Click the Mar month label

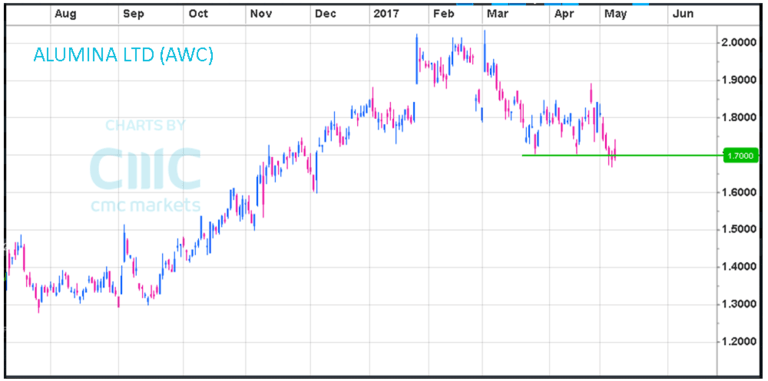coord(497,14)
